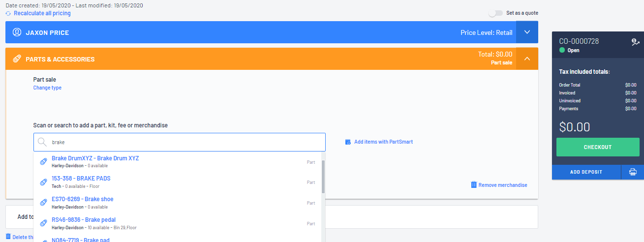This screenshot has width=644, height=242.
Task: Click the large $0.00 balance total
Action: click(x=575, y=127)
